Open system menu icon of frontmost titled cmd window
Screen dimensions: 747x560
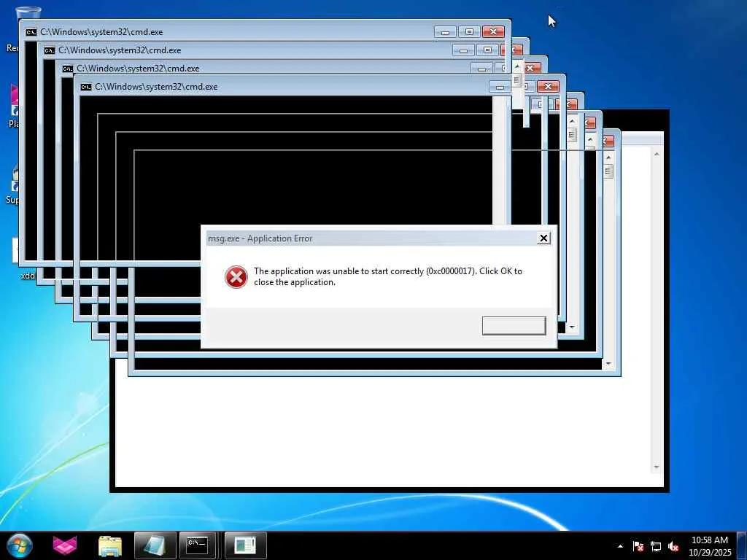86,87
